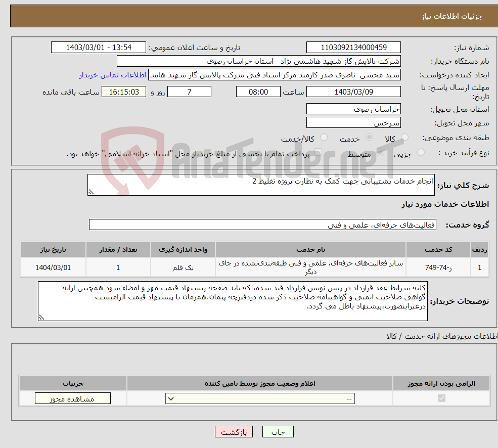Click the تاریخ نیاز column header
The image size is (498, 448).
(54, 250)
